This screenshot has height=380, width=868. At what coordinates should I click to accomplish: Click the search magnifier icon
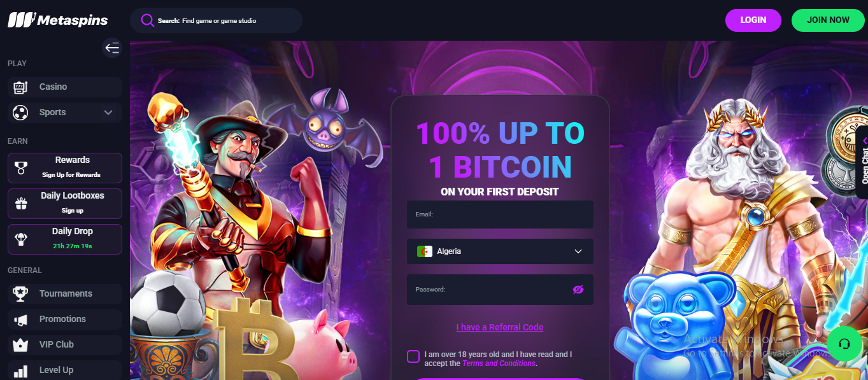[x=147, y=20]
